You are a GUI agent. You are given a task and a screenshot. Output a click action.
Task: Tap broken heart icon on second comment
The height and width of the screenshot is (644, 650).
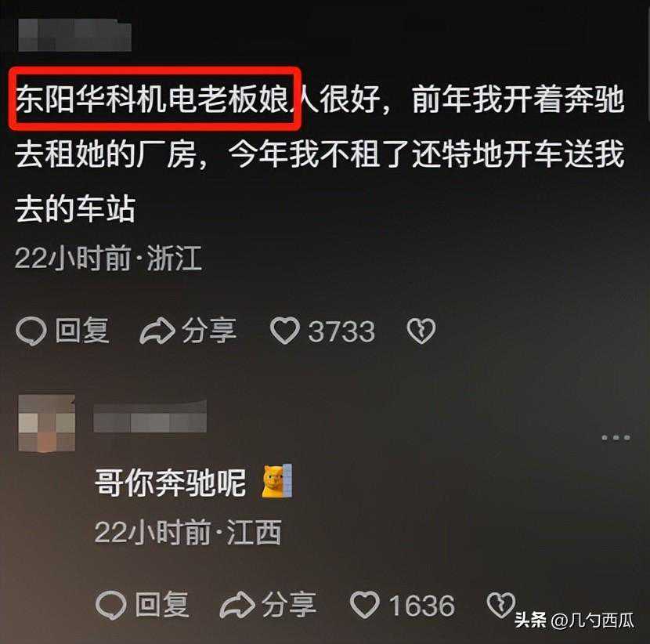500,605
